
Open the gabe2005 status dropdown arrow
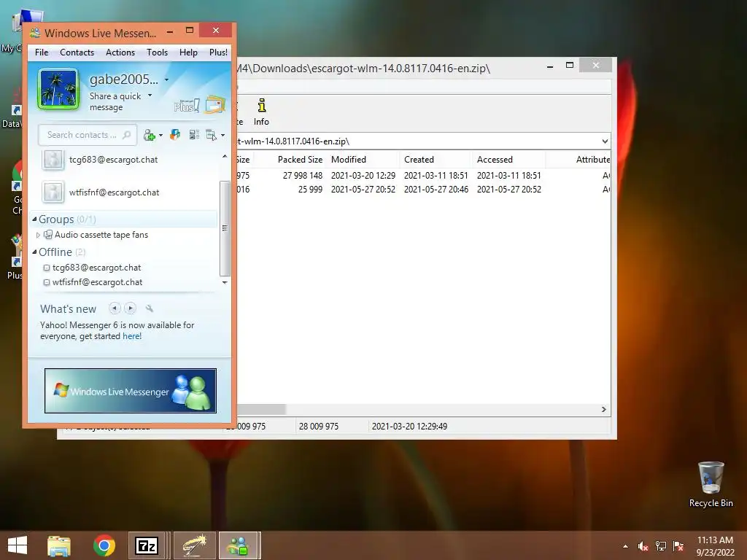pyautogui.click(x=166, y=80)
